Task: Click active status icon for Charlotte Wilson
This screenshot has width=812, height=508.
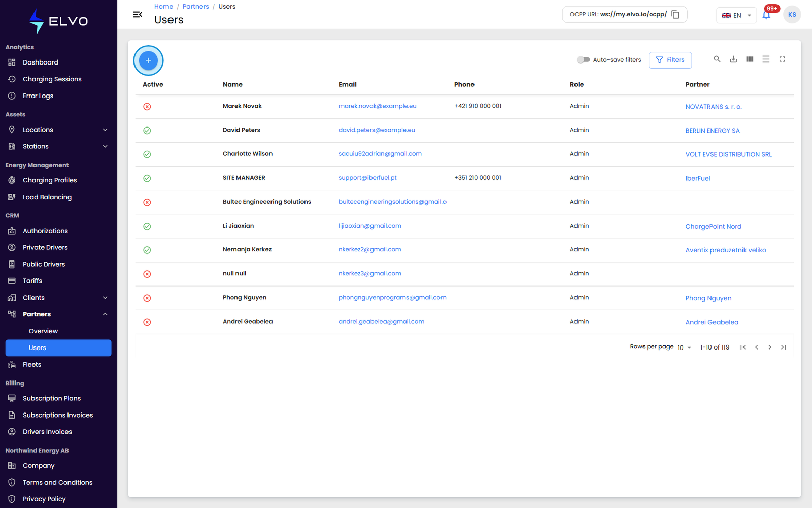Action: [x=147, y=154]
